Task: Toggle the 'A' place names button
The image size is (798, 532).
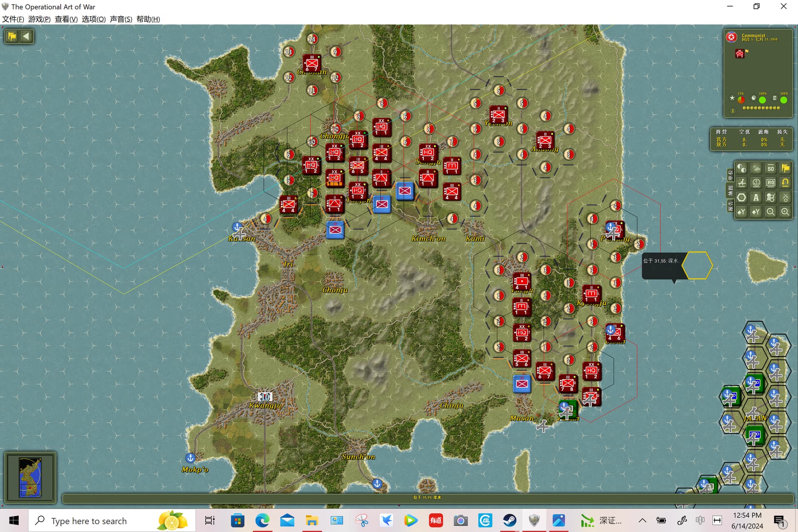Action: pyautogui.click(x=756, y=197)
